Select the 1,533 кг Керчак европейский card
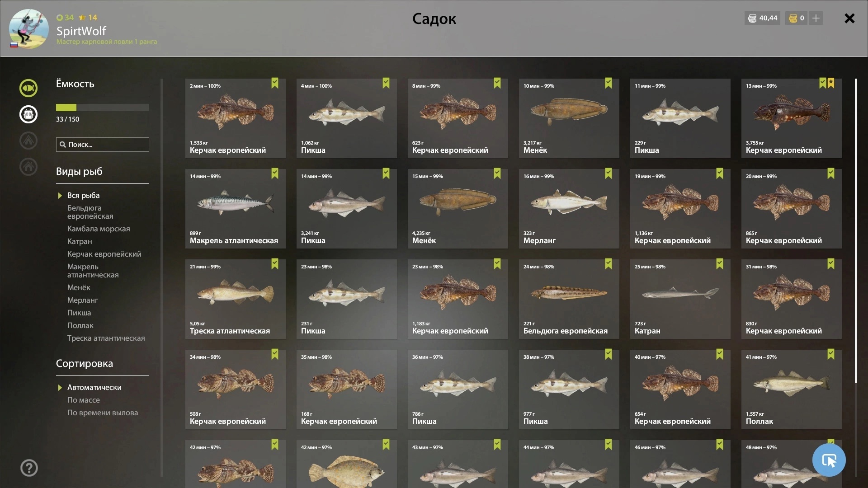Viewport: 868px width, 488px height. tap(235, 118)
